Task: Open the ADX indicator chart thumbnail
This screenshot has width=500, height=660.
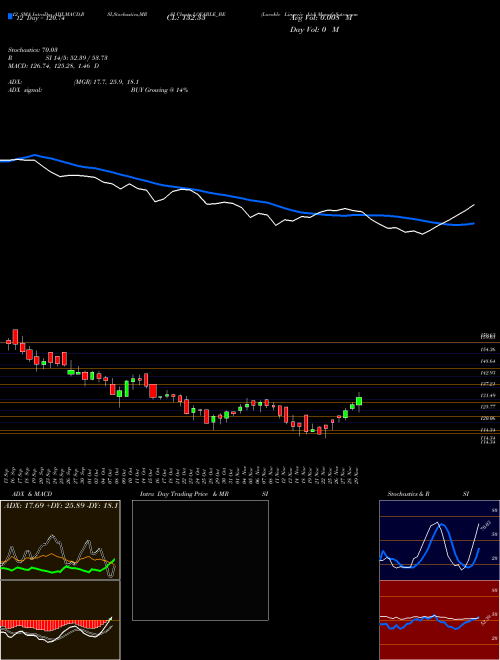Action: coord(60,540)
